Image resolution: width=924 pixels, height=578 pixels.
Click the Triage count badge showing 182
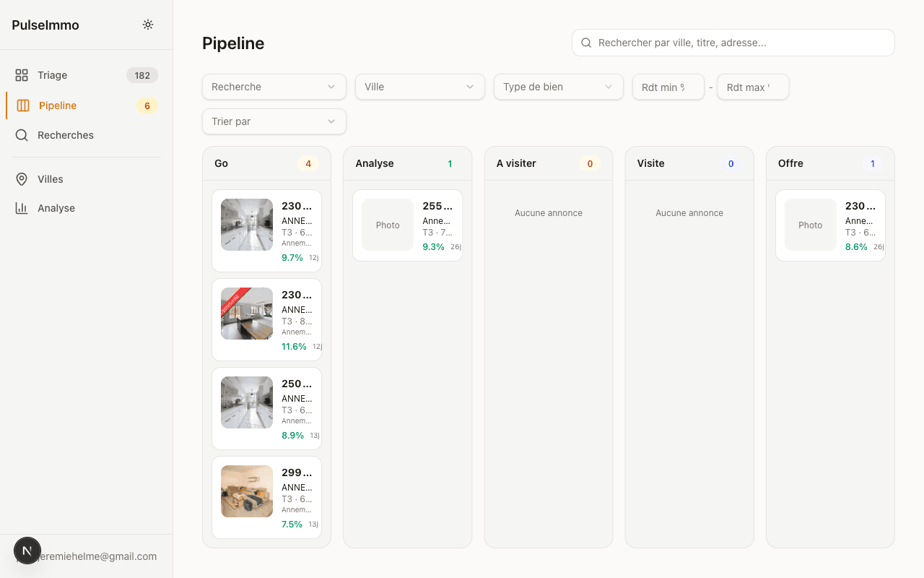pos(141,74)
